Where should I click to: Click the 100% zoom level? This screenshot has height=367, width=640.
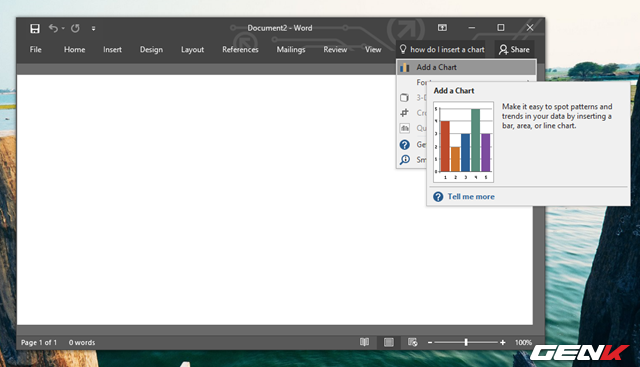[x=523, y=343]
